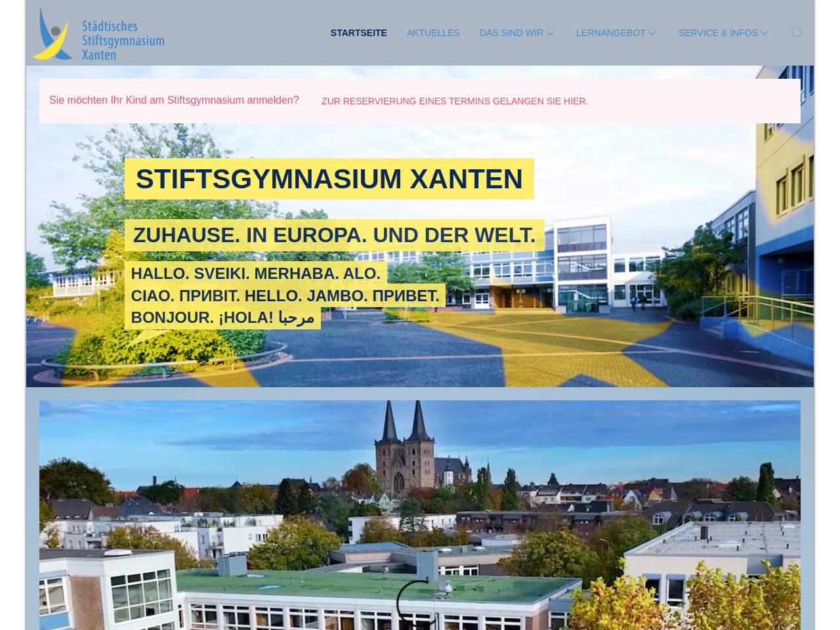The height and width of the screenshot is (630, 840).
Task: Open search with the magnifier icon
Action: 797,33
